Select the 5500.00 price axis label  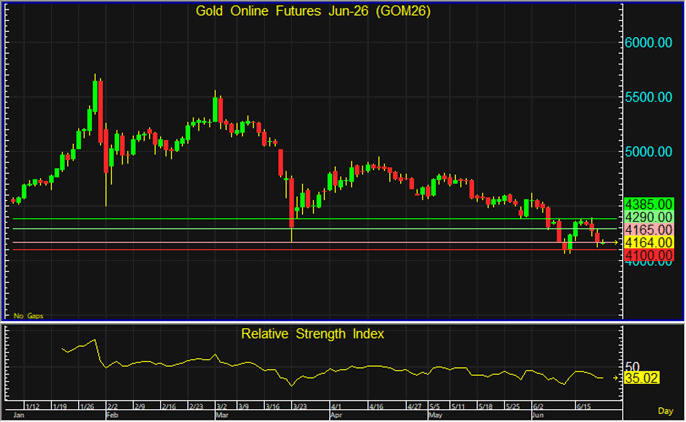[648, 97]
